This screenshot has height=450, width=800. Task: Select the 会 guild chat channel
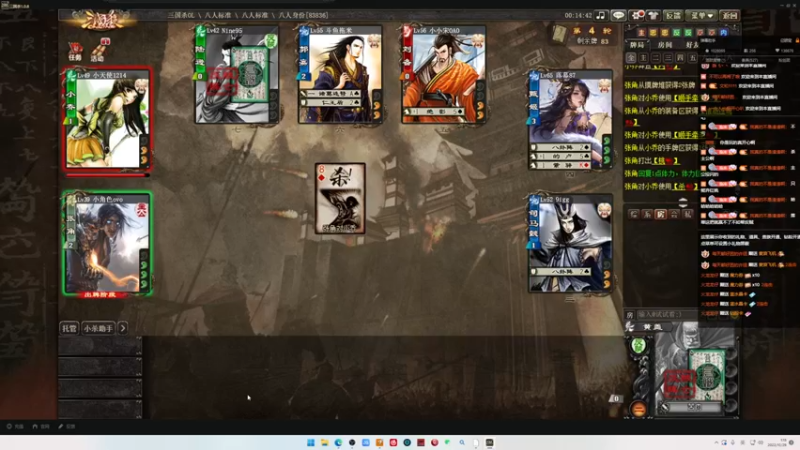pyautogui.click(x=674, y=214)
